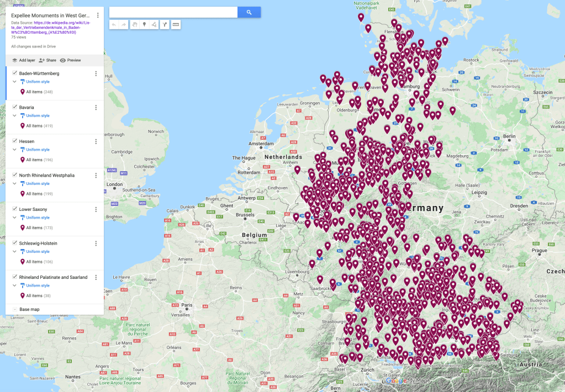Hide the Bavaria layer via checkbox
The height and width of the screenshot is (392, 565).
(14, 107)
